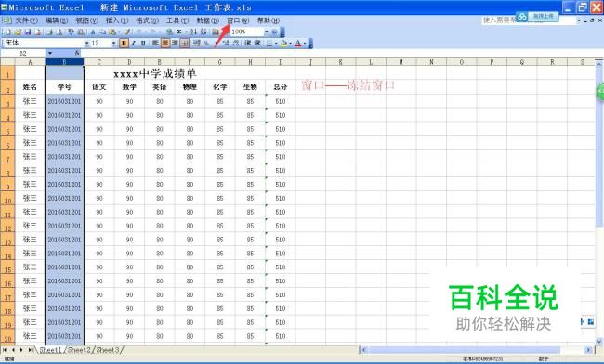The height and width of the screenshot is (364, 604).
Task: Apply Percent style icon
Action: point(206,43)
